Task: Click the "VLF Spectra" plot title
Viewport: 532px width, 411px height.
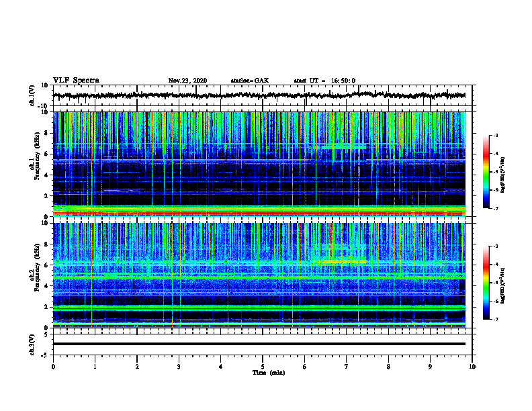Action: point(76,81)
